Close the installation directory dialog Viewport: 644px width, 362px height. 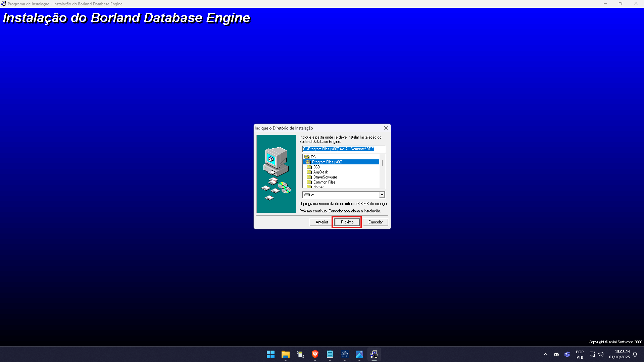(386, 128)
